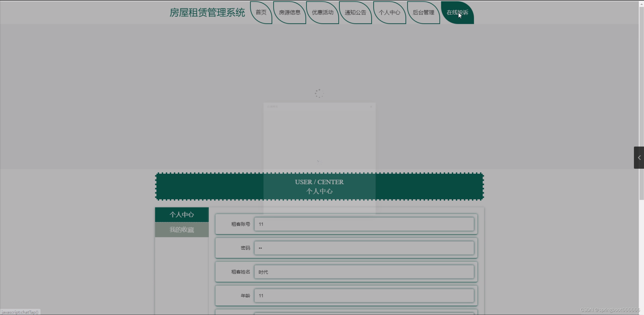Open 个人中心 in the top navigation
644x315 pixels.
[x=389, y=13]
